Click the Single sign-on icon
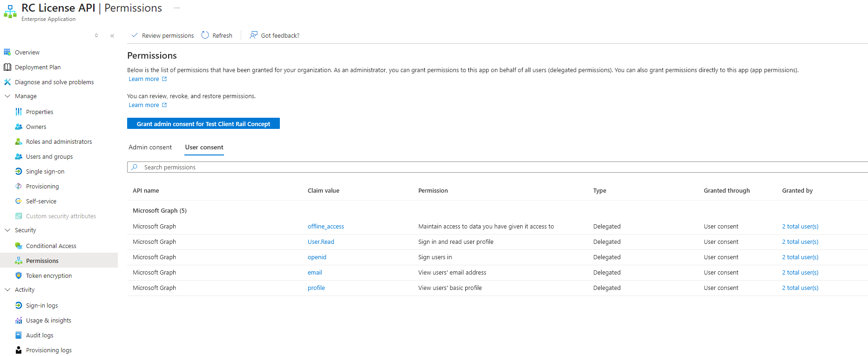Image resolution: width=868 pixels, height=356 pixels. (19, 171)
